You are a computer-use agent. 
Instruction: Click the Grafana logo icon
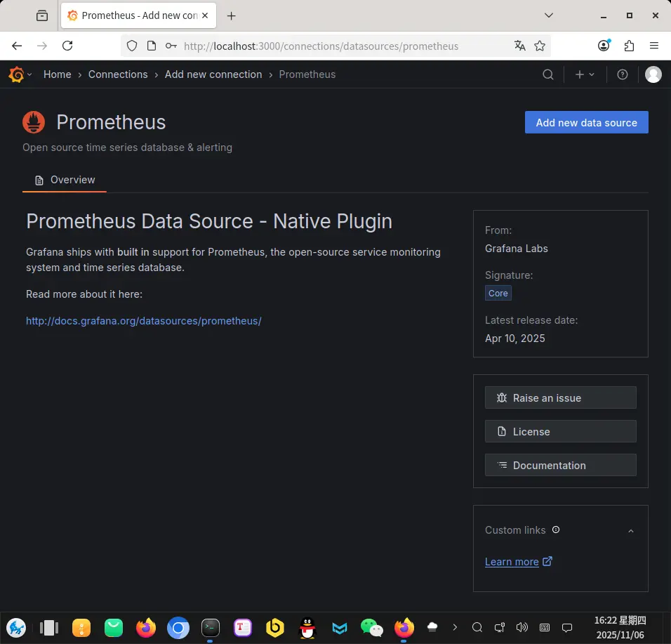point(17,74)
